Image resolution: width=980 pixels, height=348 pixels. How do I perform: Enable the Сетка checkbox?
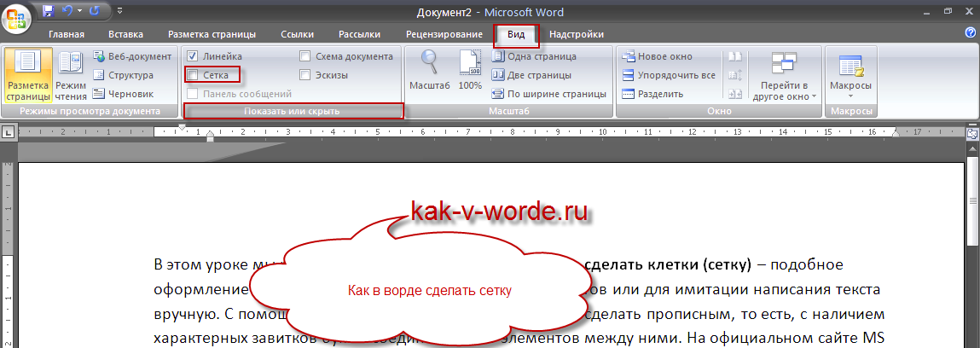193,75
